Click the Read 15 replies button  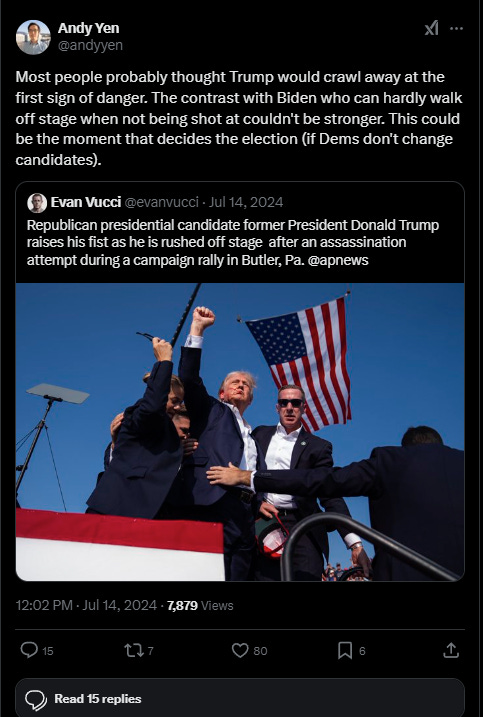tap(240, 698)
